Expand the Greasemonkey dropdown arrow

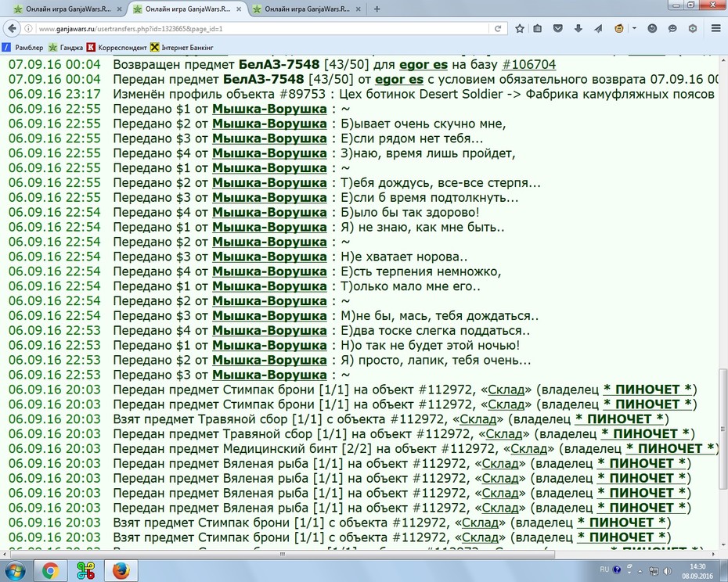click(634, 29)
